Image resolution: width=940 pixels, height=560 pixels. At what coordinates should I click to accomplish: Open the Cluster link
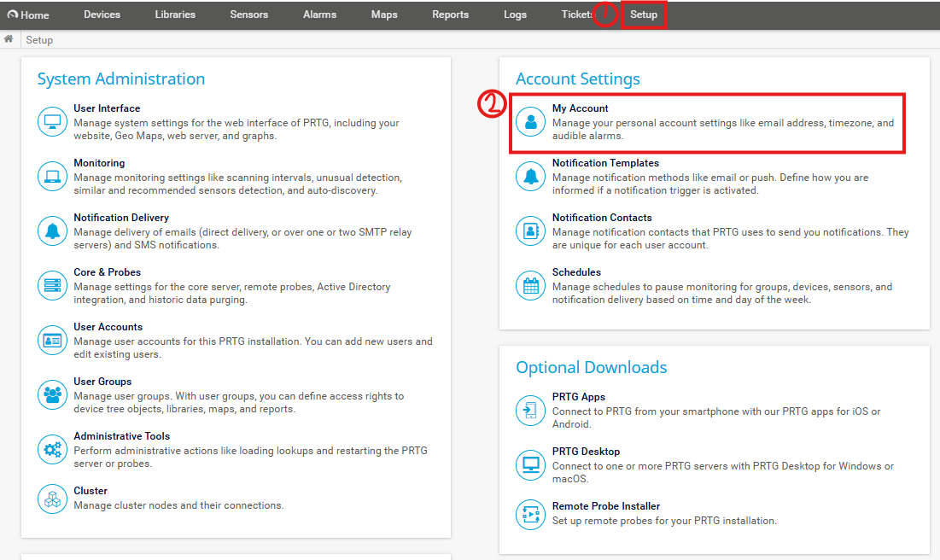pyautogui.click(x=90, y=491)
